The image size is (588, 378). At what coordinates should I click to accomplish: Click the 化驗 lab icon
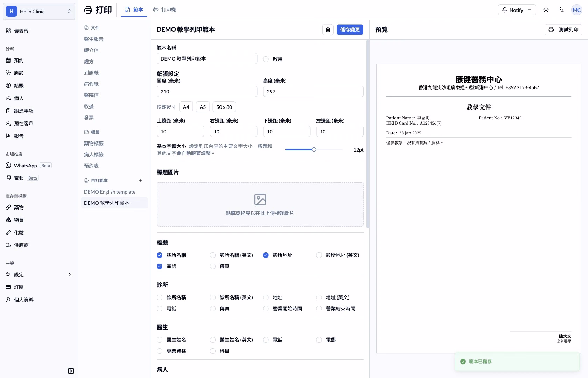pos(8,232)
